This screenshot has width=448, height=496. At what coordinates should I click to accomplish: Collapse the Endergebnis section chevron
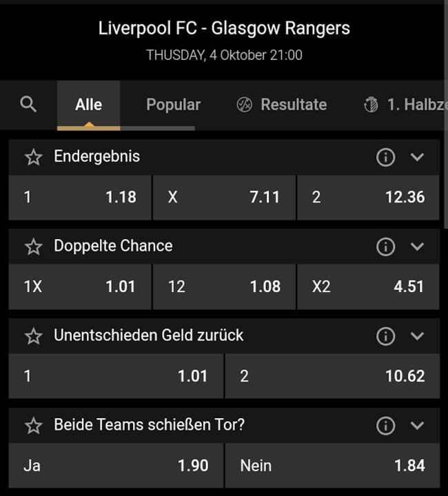417,157
